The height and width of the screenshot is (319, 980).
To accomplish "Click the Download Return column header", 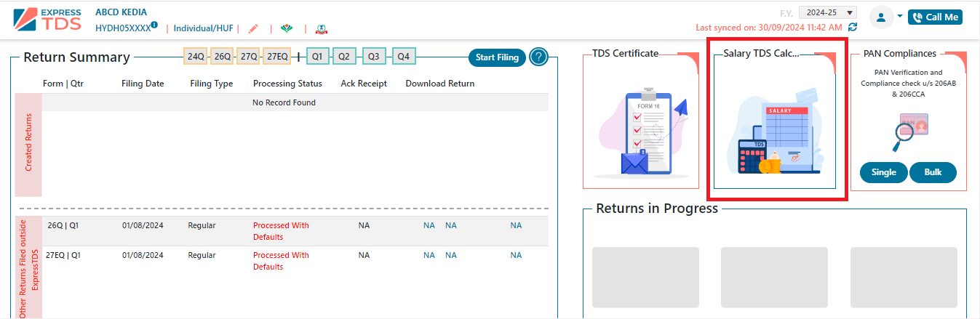I will pos(440,84).
